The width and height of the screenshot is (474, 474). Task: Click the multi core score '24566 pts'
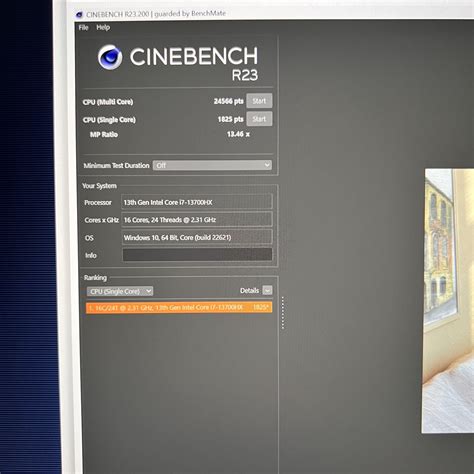coord(228,101)
